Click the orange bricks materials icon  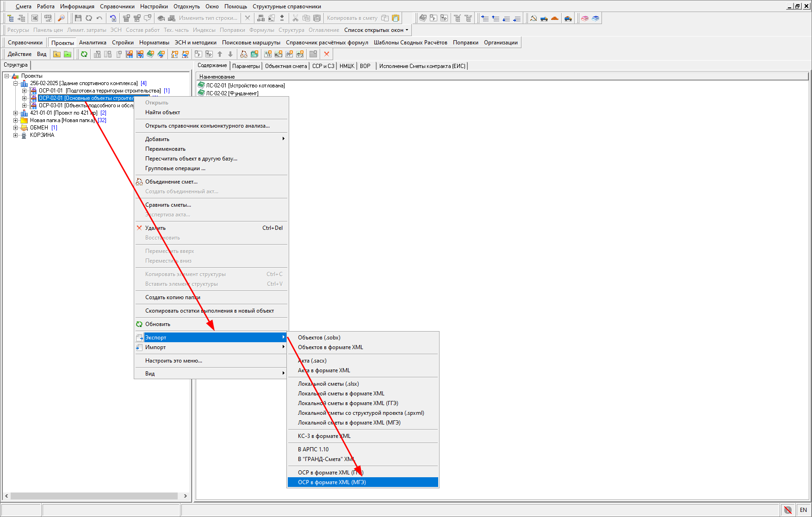coord(555,18)
